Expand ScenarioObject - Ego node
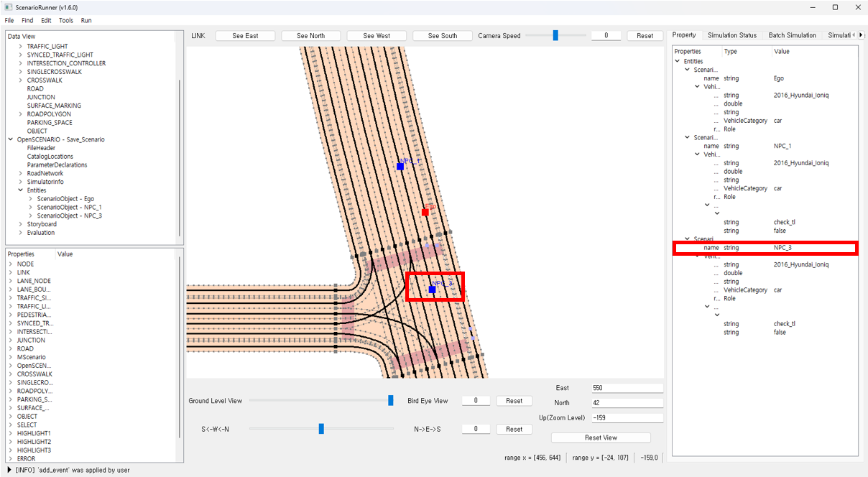Image resolution: width=868 pixels, height=477 pixels. click(30, 199)
